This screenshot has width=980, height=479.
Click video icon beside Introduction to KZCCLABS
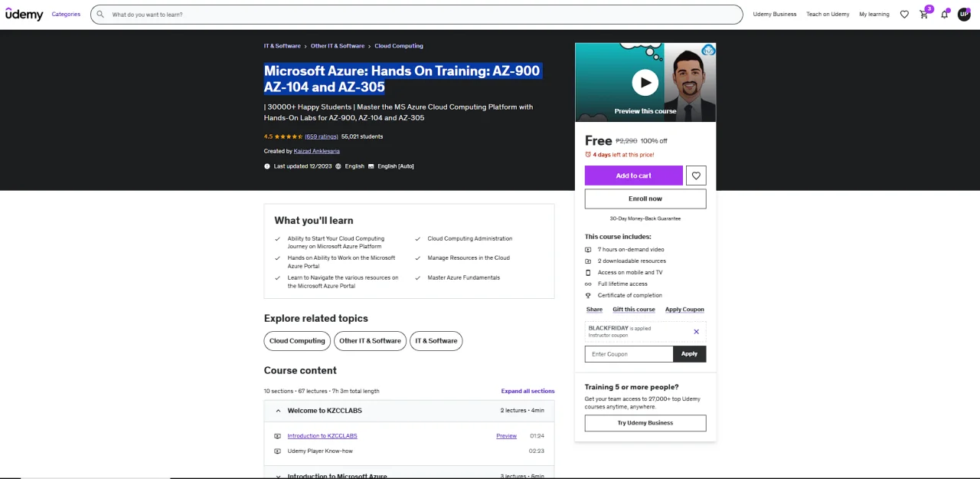click(277, 436)
